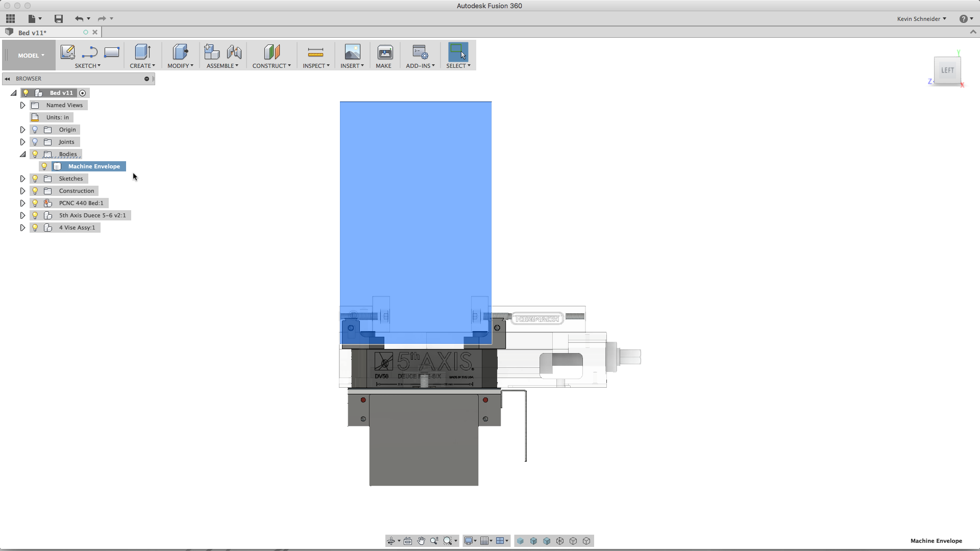Image resolution: width=980 pixels, height=551 pixels.
Task: Hide the Machine Envelope body lightbulb
Action: pyautogui.click(x=44, y=166)
